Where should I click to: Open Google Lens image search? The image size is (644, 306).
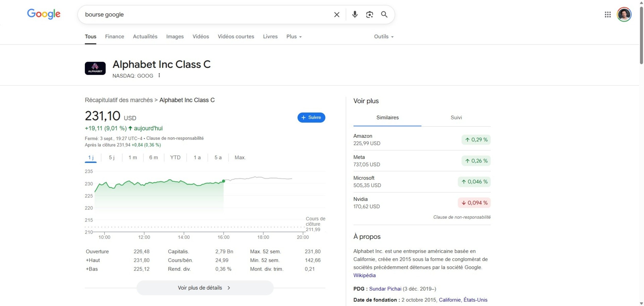point(369,14)
